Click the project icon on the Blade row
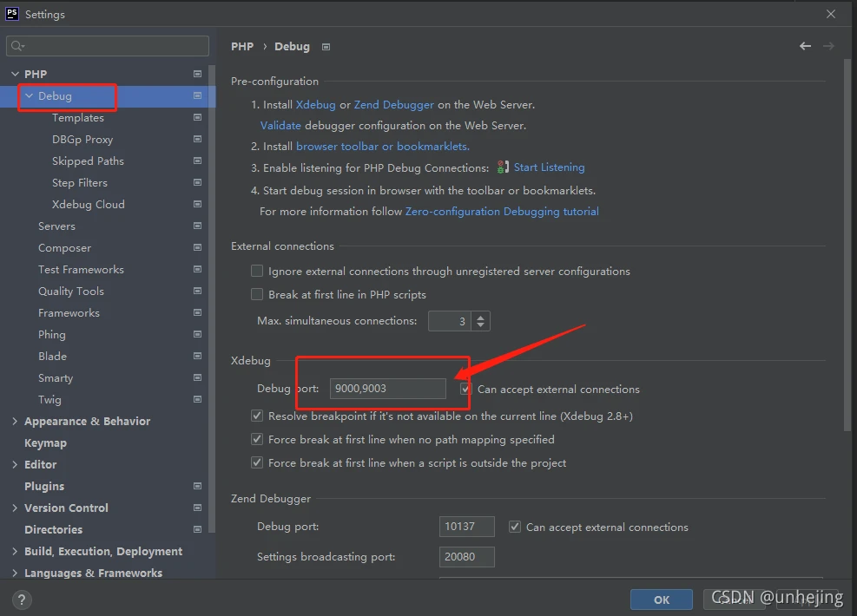 pos(197,356)
